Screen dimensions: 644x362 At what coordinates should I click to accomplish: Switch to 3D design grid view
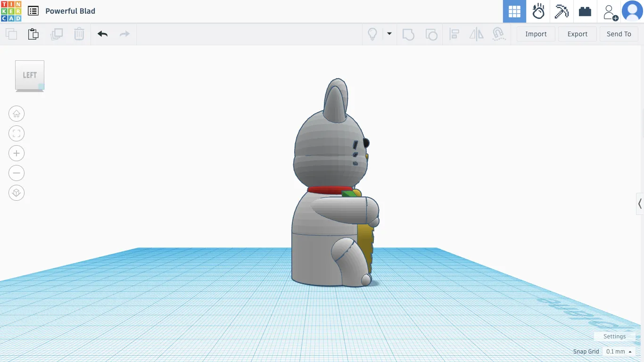coord(514,11)
